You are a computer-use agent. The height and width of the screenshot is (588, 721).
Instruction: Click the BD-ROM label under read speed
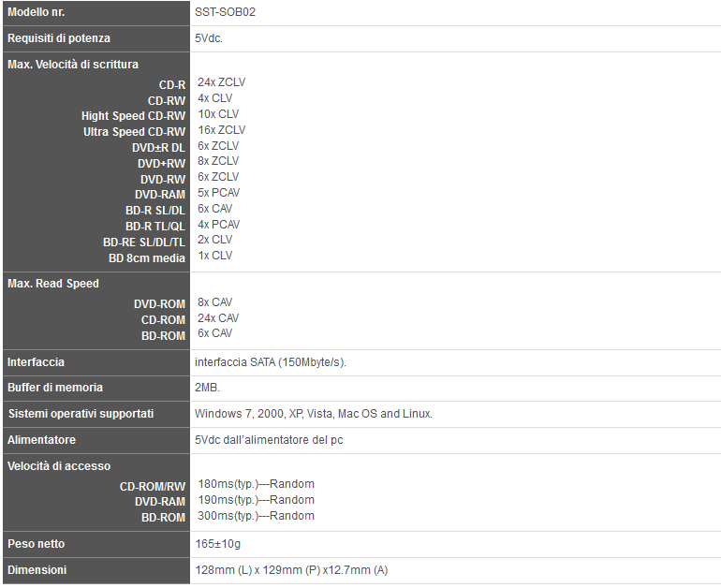coord(163,336)
